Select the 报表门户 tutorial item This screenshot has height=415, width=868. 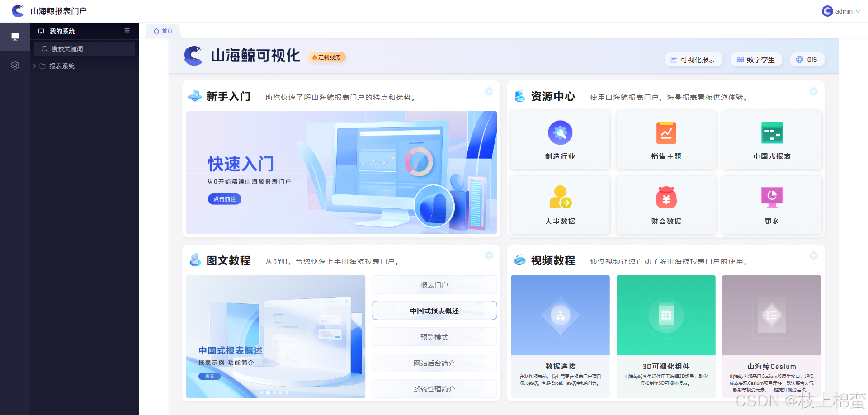(x=434, y=285)
